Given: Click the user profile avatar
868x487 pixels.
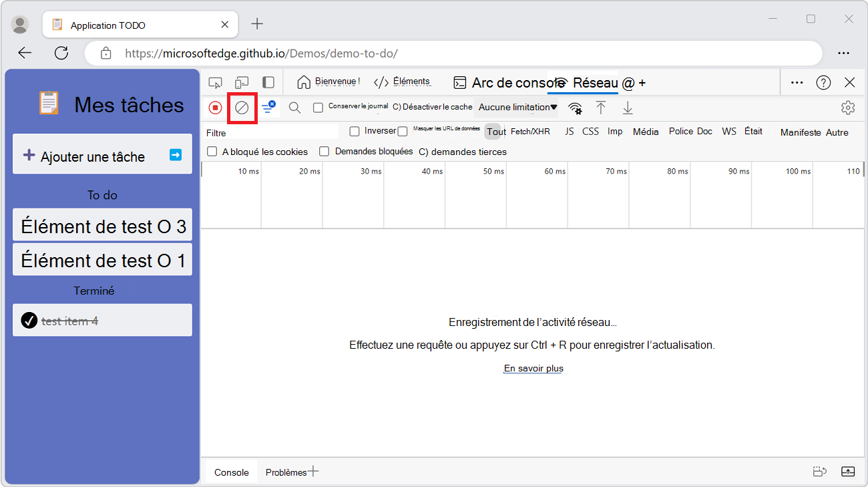Looking at the screenshot, I should click(x=20, y=25).
